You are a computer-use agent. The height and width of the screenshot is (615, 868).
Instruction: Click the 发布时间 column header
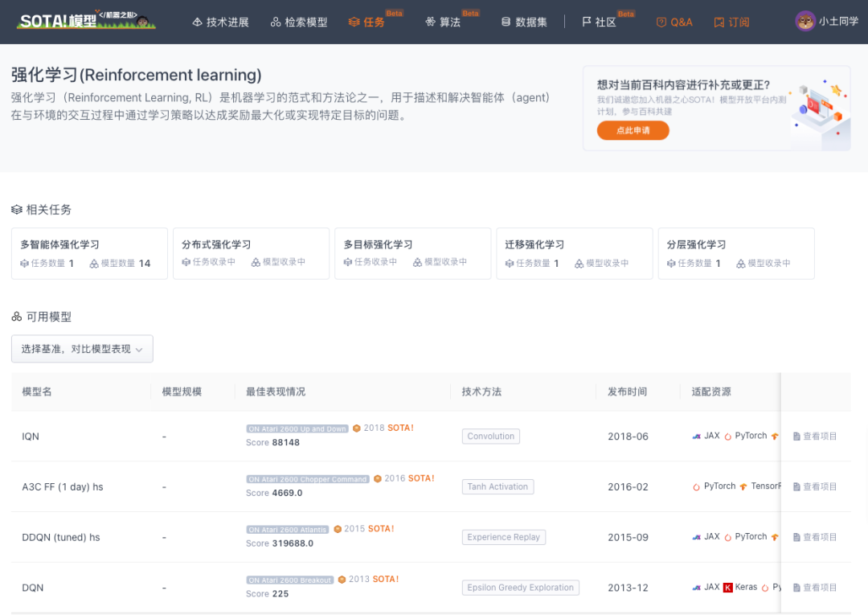coord(627,392)
